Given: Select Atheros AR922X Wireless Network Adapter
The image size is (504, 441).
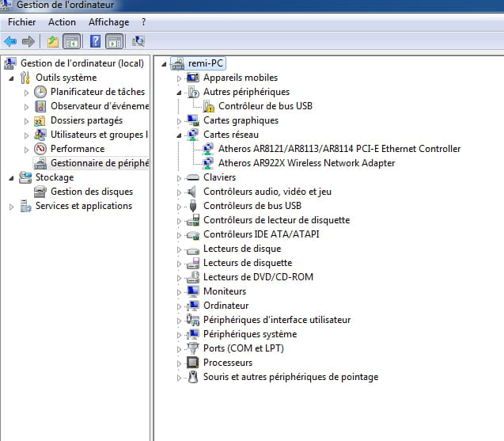Looking at the screenshot, I should [x=307, y=163].
